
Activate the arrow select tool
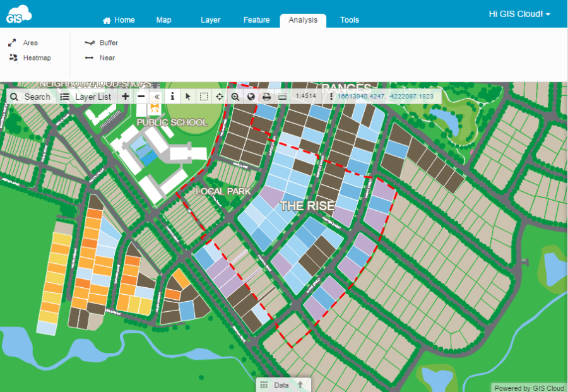pos(188,97)
